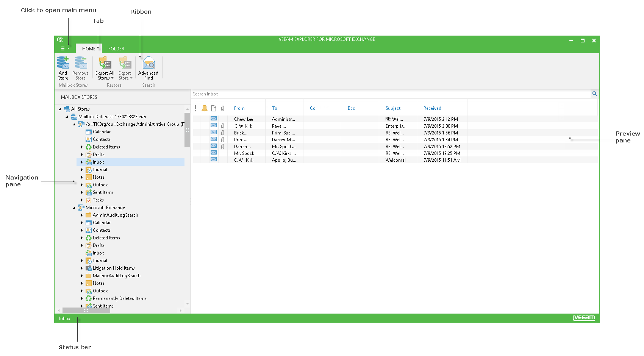Viewport: 644px width, 356px height.
Task: Click the Calendar icon under the TKOrg mailbox
Action: point(89,132)
